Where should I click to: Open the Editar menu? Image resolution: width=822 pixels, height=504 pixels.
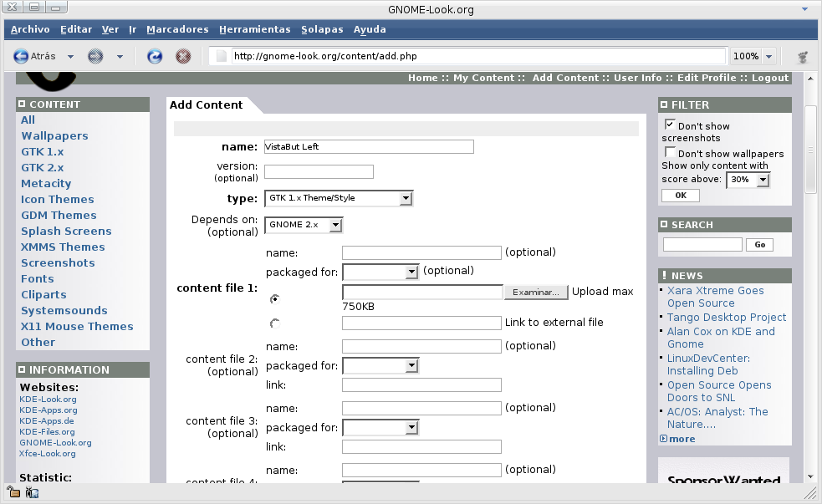(x=76, y=29)
